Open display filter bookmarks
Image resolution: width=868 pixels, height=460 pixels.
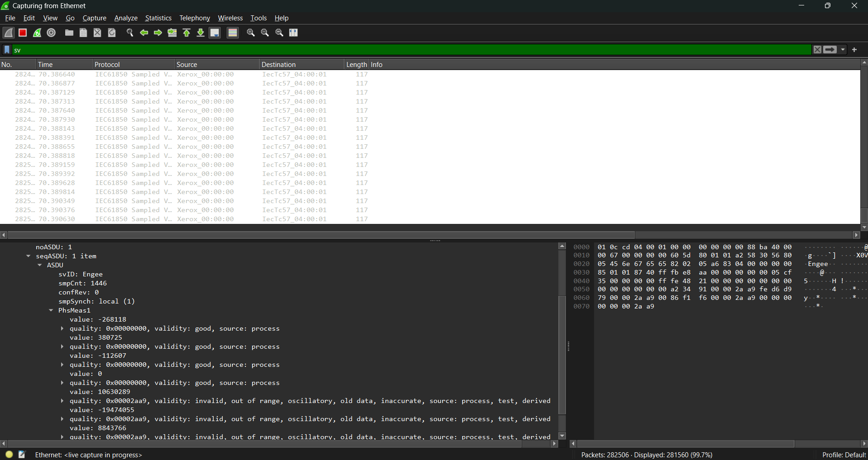(6, 50)
